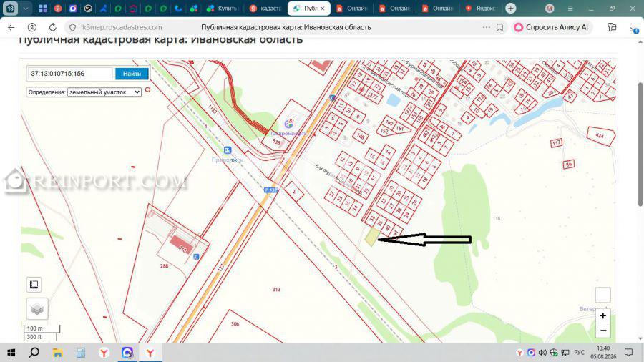Bookmark this page in address bar
The width and height of the screenshot is (644, 362).
(x=499, y=27)
